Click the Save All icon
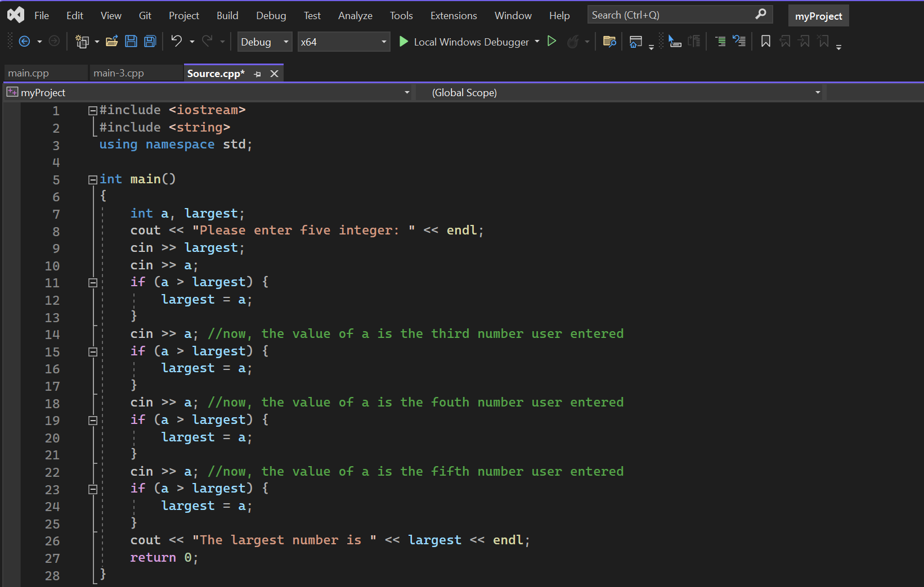Viewport: 924px width, 587px height. pos(150,42)
